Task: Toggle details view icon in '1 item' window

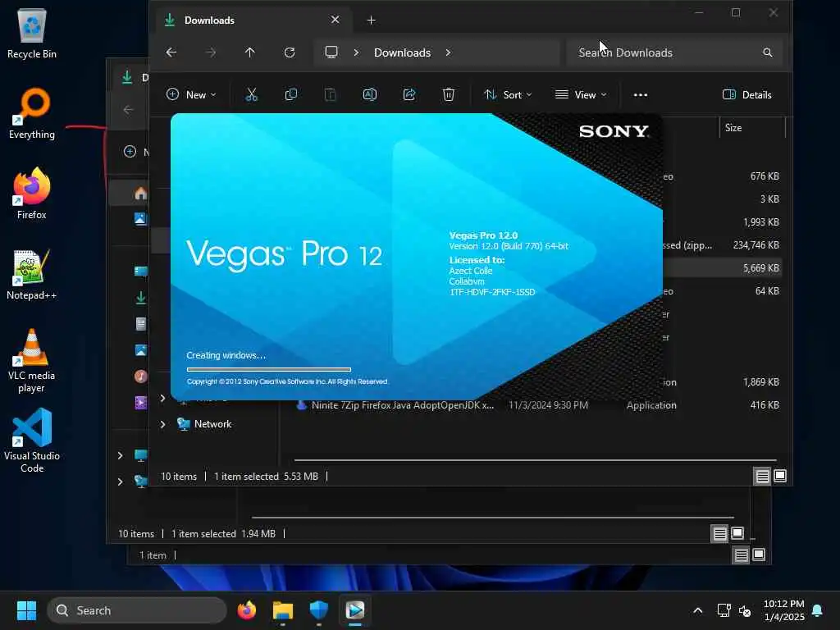Action: (x=741, y=555)
